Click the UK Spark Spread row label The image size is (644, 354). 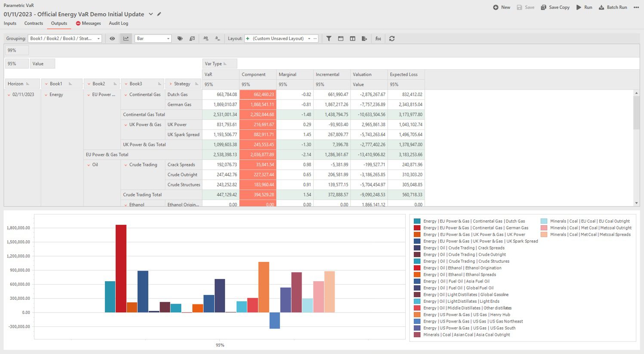click(x=183, y=135)
